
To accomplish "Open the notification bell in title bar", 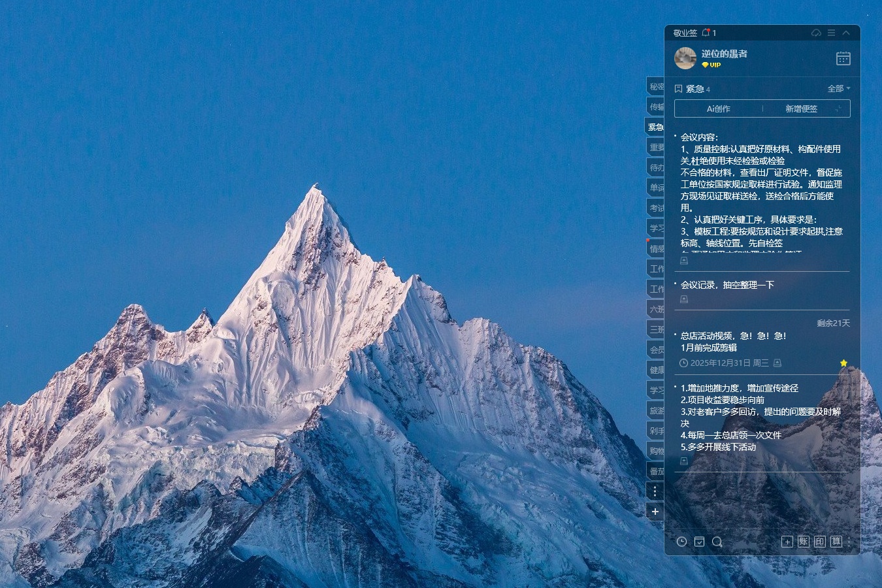I will click(x=706, y=33).
